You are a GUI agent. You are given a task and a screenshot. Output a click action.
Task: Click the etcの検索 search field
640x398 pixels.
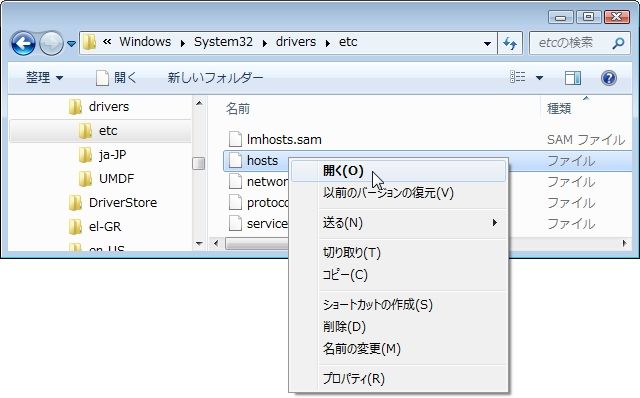(573, 42)
